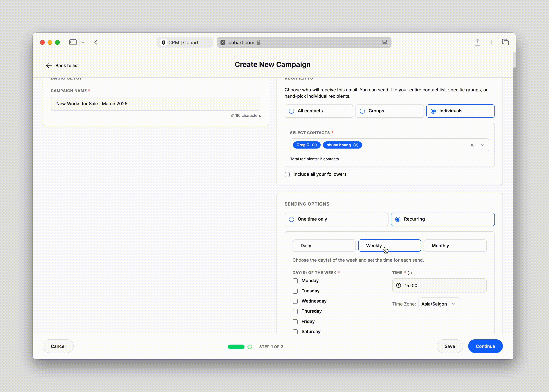Click the 15:00 time input field
549x392 pixels.
(x=439, y=285)
